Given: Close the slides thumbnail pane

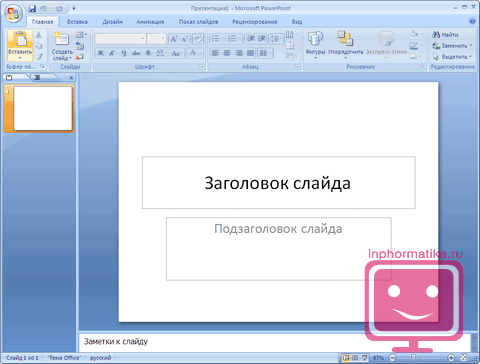Looking at the screenshot, I should pos(71,78).
